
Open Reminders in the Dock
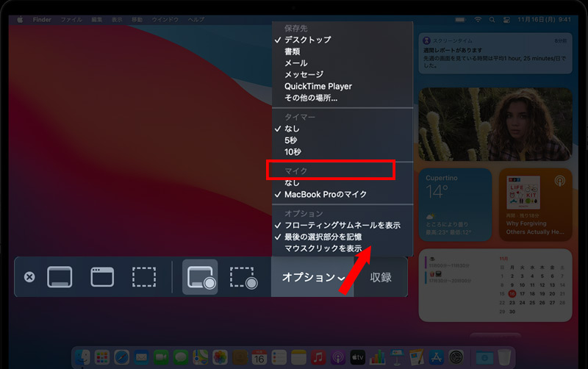pos(279,357)
